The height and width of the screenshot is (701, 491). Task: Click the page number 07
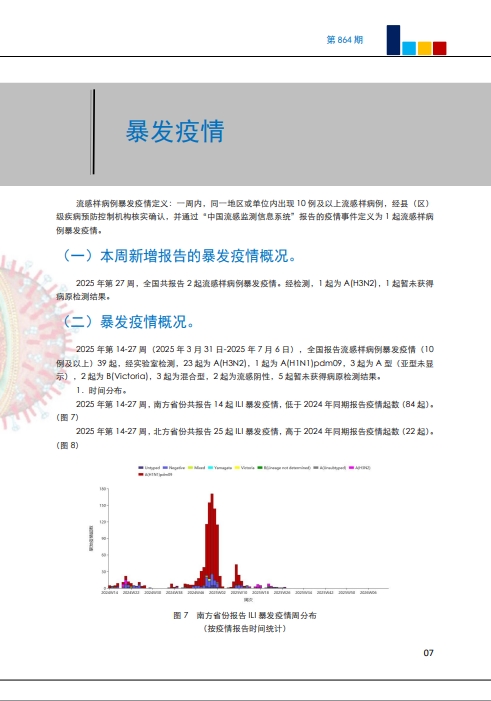coord(428,653)
